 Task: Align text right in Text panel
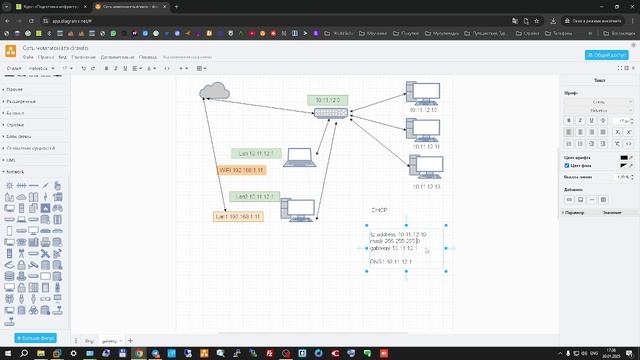tap(591, 132)
